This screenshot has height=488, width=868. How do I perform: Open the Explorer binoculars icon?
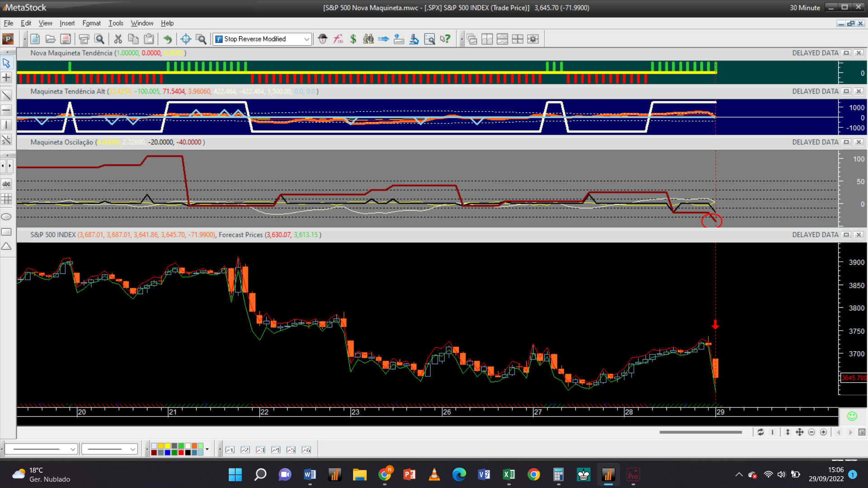(368, 39)
